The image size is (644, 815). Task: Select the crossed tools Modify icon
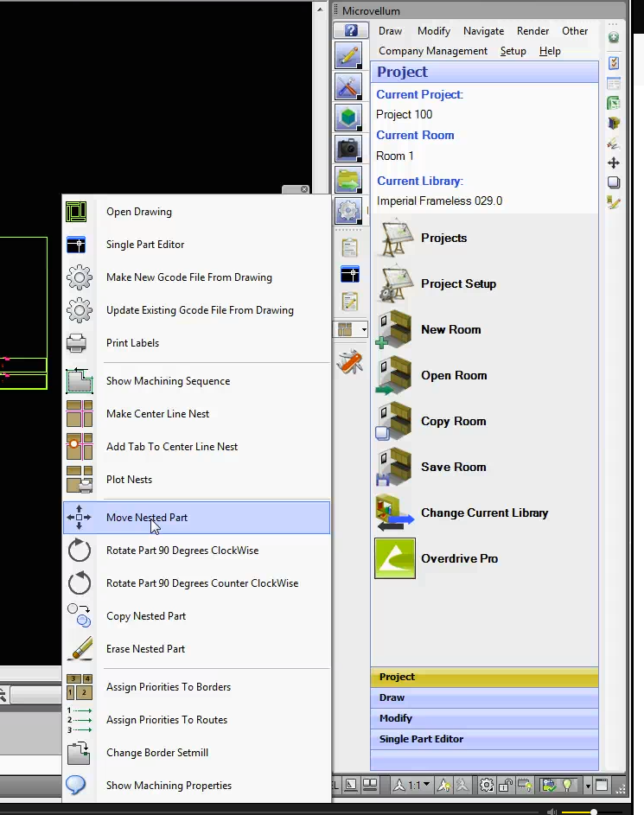coord(348,86)
